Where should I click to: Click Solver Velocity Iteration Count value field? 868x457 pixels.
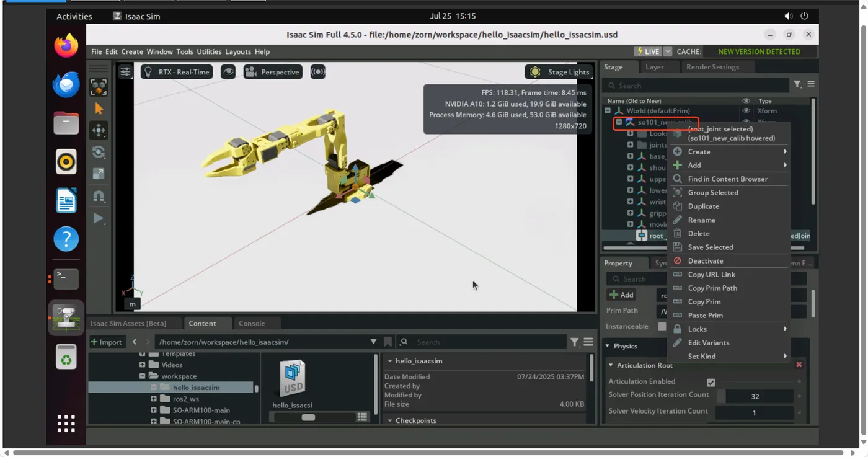coord(755,412)
